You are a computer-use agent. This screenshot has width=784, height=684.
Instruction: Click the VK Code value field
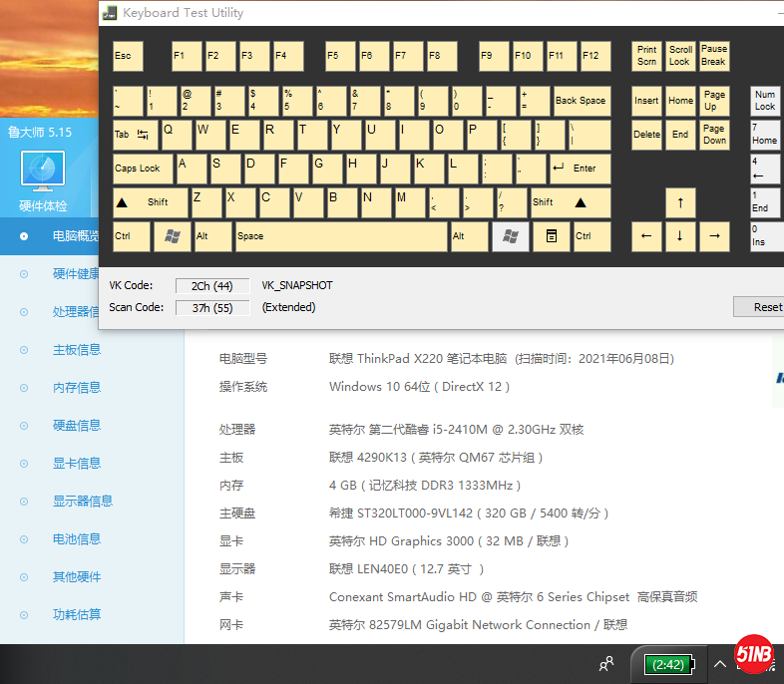pyautogui.click(x=212, y=286)
